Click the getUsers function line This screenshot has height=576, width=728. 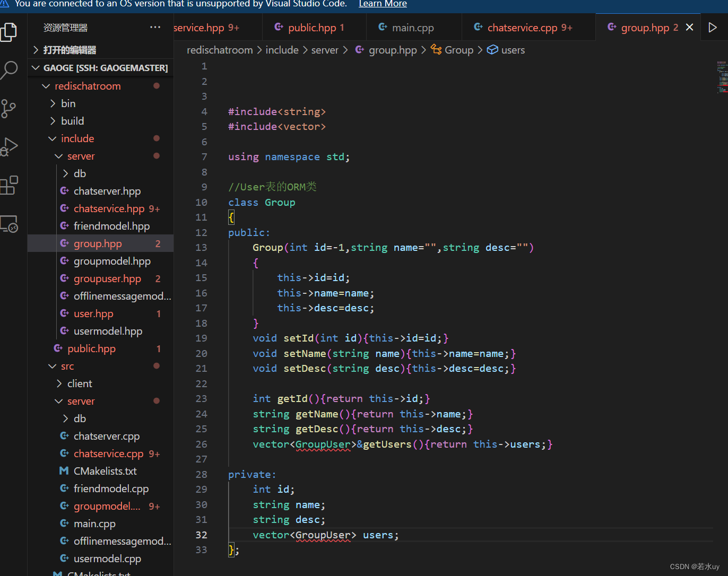403,444
